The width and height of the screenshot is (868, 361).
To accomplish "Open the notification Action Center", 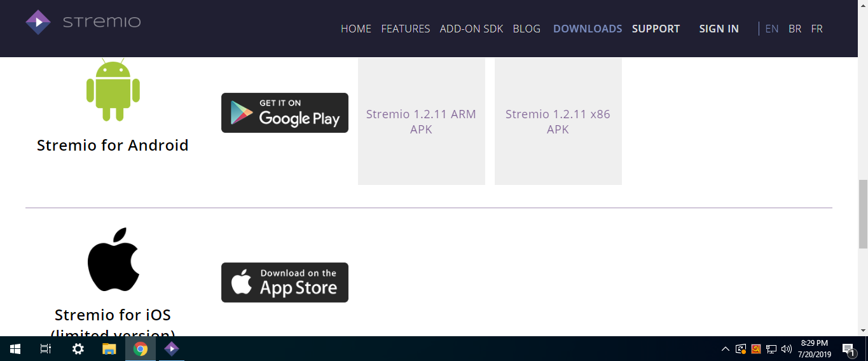I will [848, 349].
